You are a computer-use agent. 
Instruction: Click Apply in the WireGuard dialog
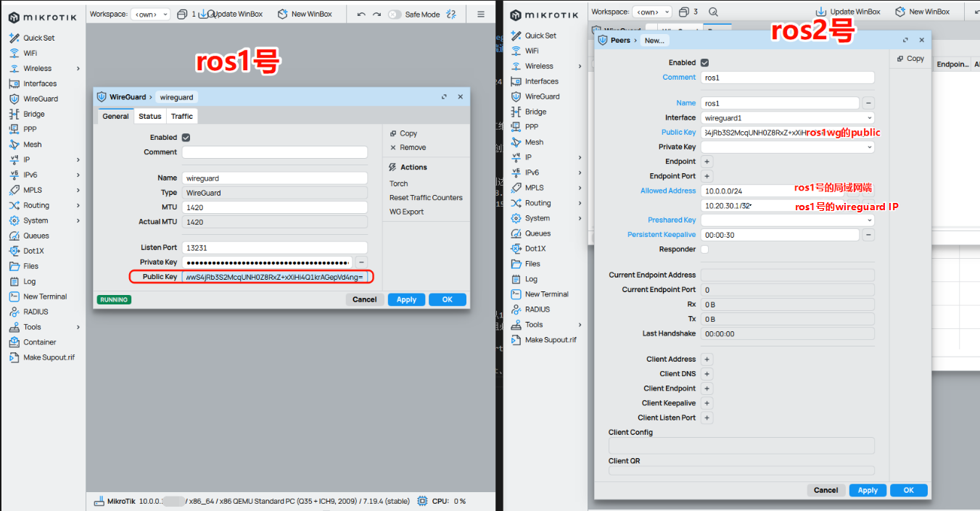406,299
